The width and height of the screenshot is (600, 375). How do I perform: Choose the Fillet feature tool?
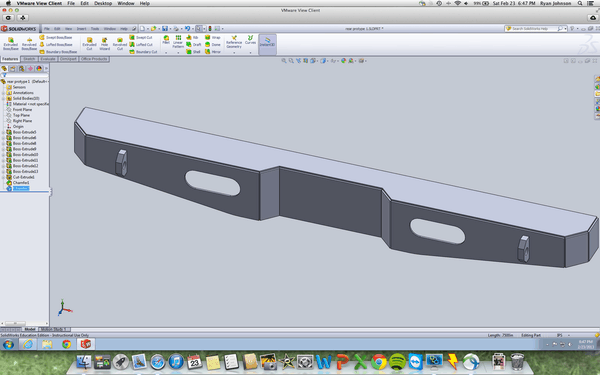166,40
